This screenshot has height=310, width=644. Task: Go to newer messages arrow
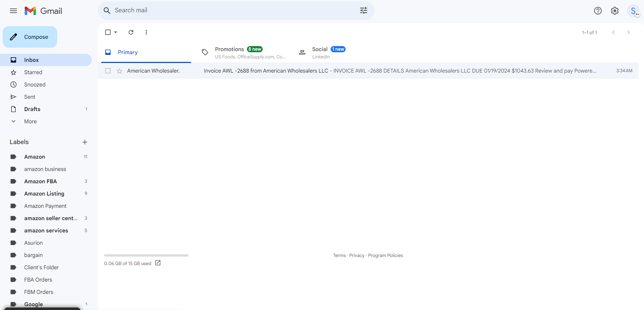pos(613,32)
